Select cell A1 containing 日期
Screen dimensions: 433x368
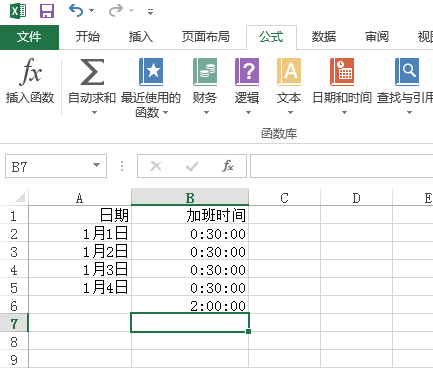coord(80,215)
